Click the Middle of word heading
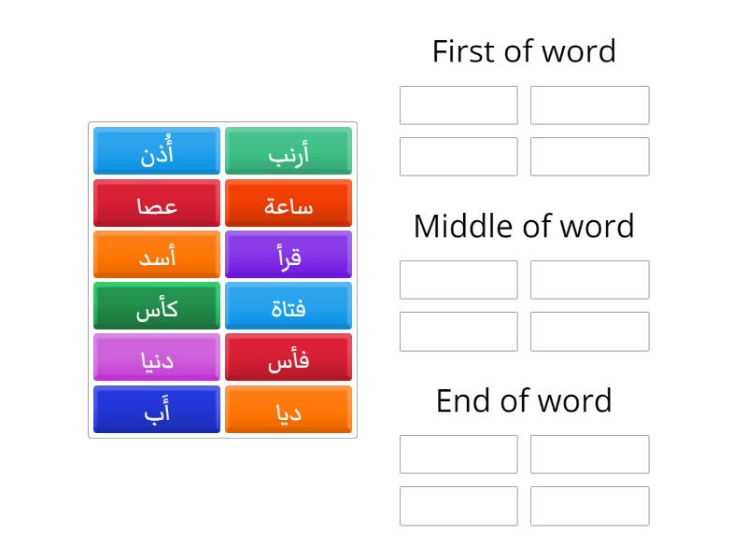This screenshot has width=747, height=560. coord(523,226)
